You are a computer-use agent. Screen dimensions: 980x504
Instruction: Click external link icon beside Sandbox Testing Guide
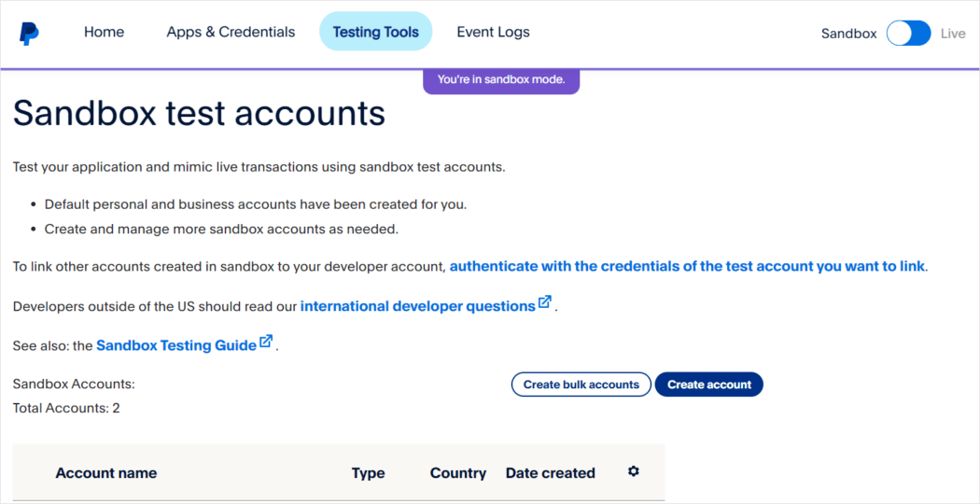pyautogui.click(x=266, y=342)
